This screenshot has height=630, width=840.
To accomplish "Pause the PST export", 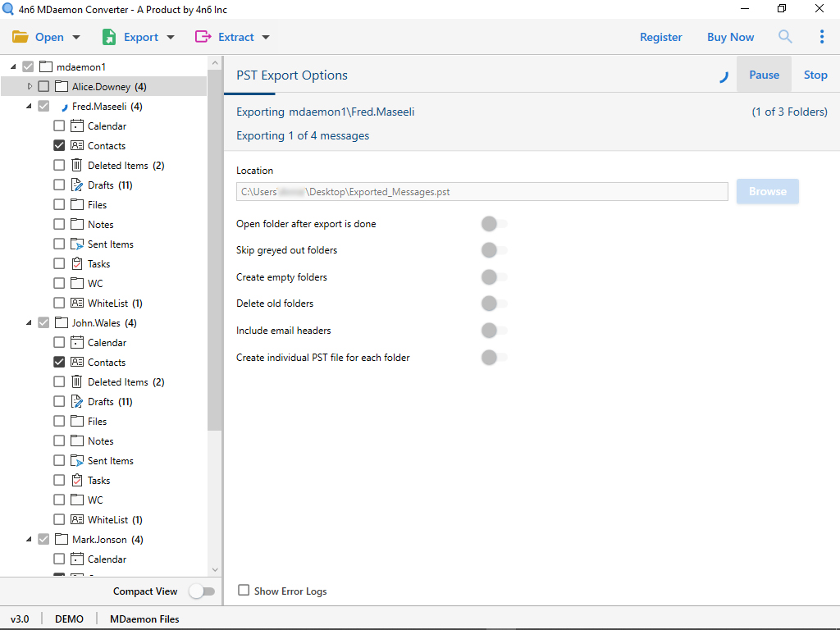I will [x=764, y=75].
